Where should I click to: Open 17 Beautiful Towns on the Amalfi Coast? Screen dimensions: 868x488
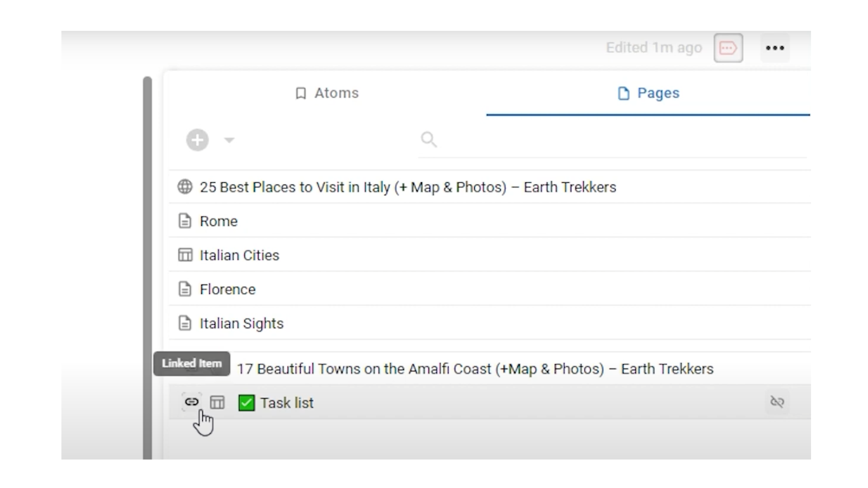(x=475, y=369)
